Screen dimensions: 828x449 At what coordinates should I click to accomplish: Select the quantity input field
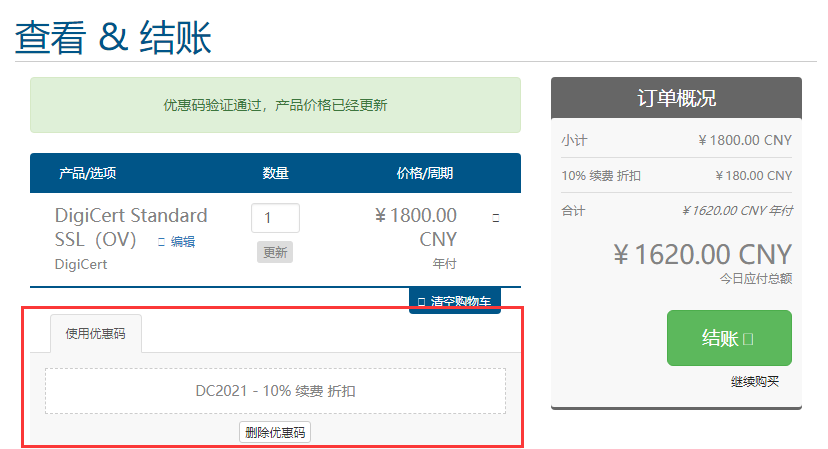[x=275, y=218]
